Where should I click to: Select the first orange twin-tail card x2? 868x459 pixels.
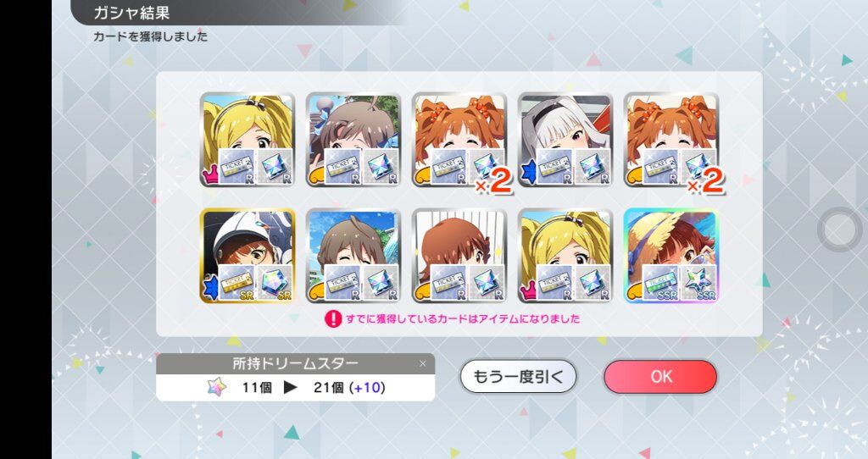click(x=459, y=140)
